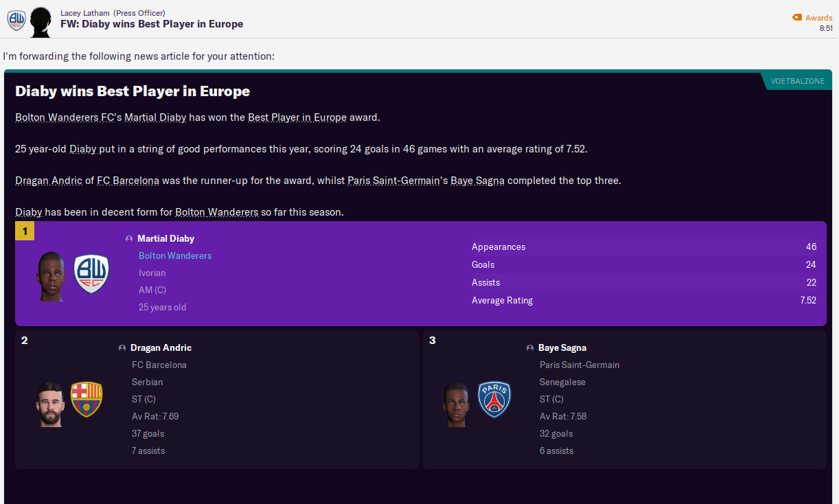Open the Bolton Wanderers FC link in the article

[65, 117]
